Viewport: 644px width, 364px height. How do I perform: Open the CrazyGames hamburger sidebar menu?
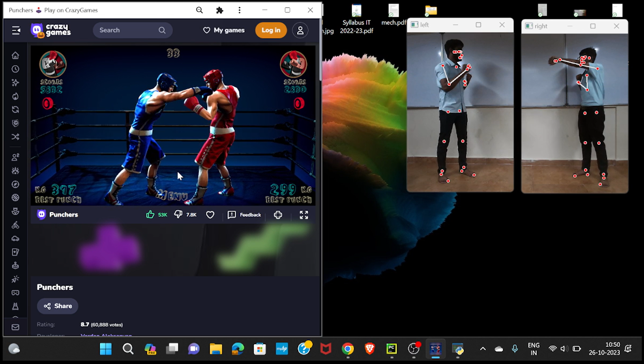coord(16,30)
